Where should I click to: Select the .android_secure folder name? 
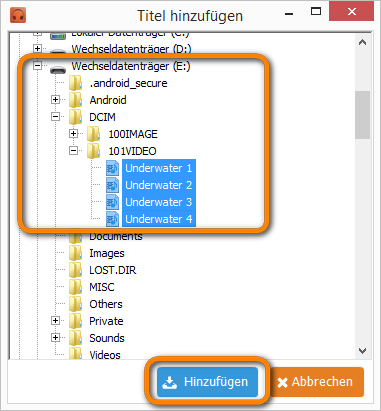pos(128,83)
